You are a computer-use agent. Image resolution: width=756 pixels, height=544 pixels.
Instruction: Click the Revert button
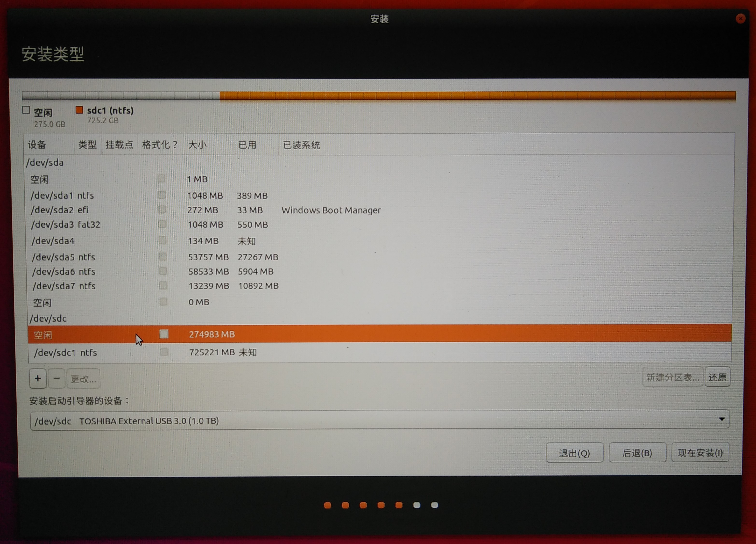click(x=717, y=377)
